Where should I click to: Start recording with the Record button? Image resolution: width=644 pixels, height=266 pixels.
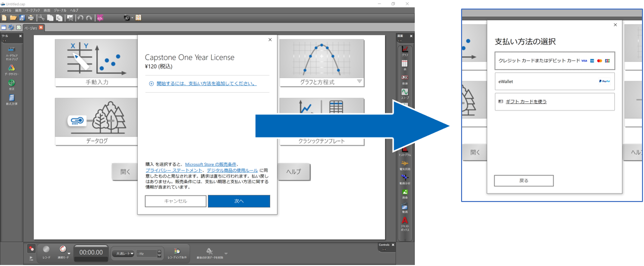click(46, 251)
